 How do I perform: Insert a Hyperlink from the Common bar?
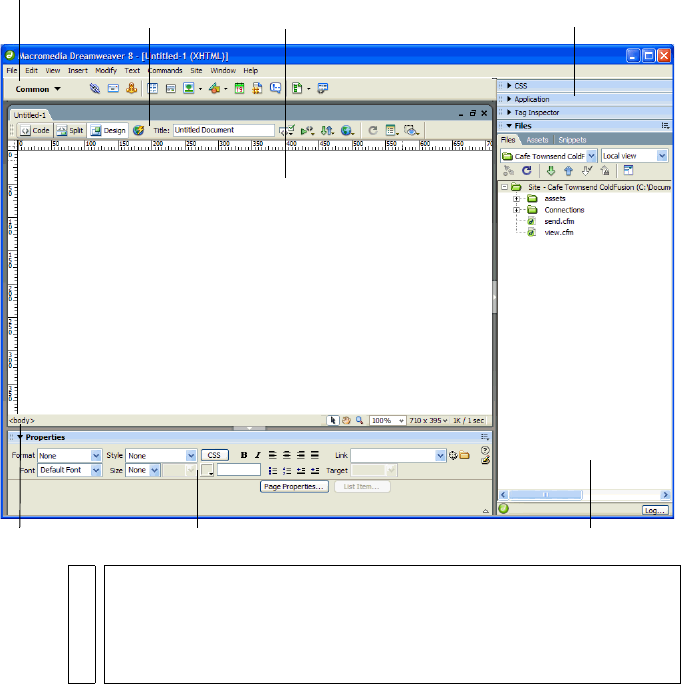click(95, 89)
